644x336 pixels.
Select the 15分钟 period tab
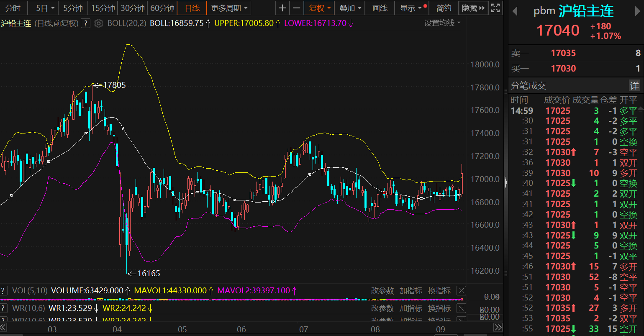coord(103,8)
